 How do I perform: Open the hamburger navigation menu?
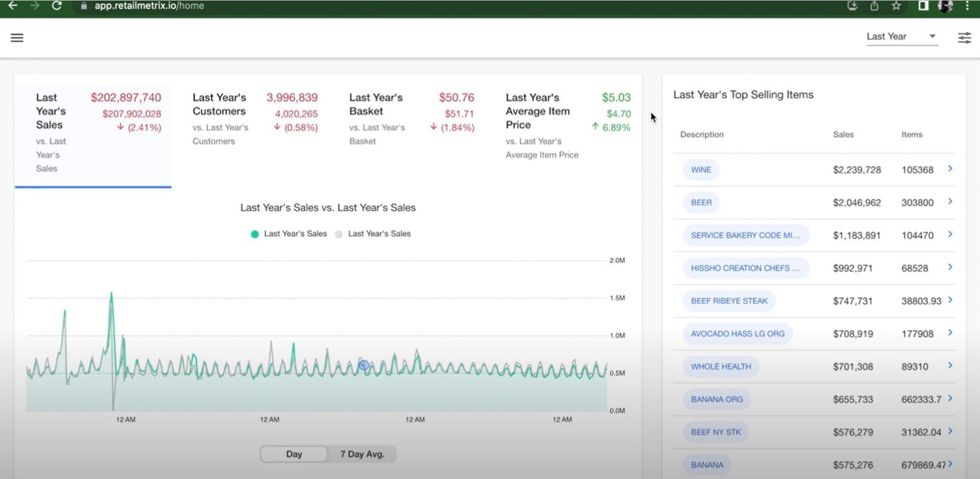[17, 38]
